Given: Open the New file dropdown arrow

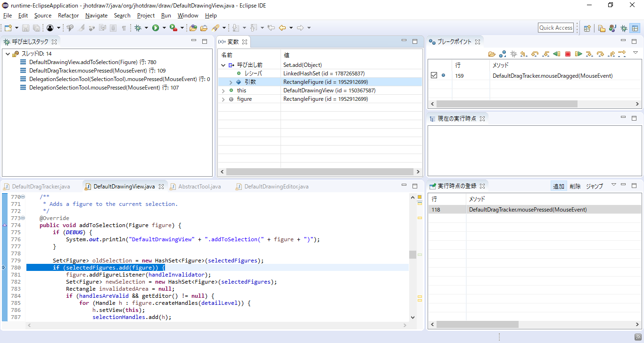Looking at the screenshot, I should point(17,28).
